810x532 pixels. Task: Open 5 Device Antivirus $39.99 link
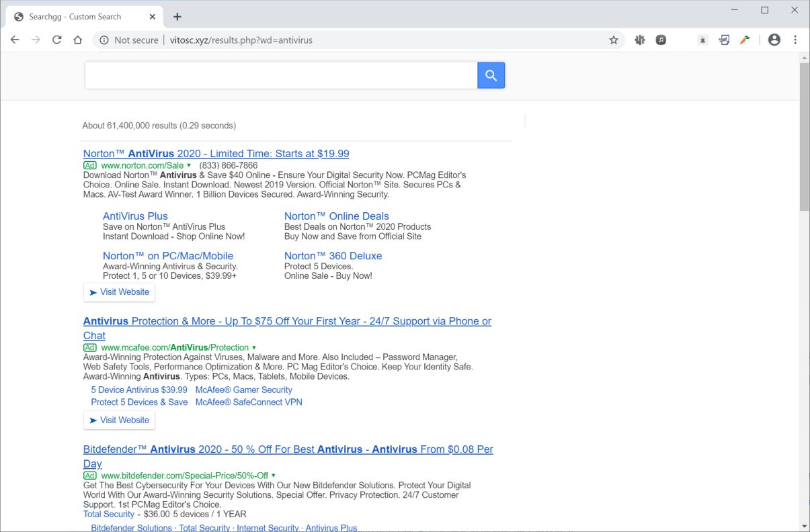coord(139,390)
